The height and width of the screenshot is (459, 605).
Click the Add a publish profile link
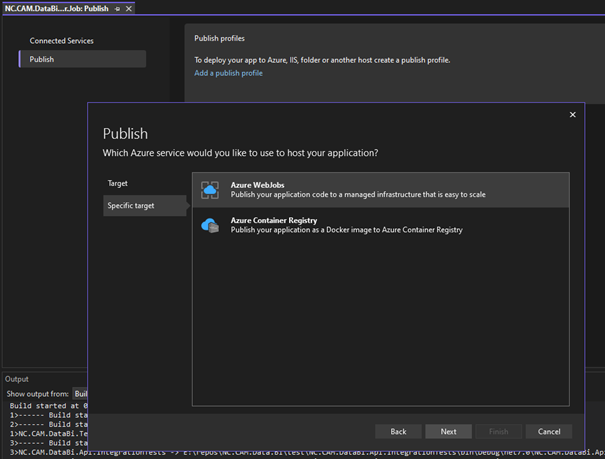(228, 73)
